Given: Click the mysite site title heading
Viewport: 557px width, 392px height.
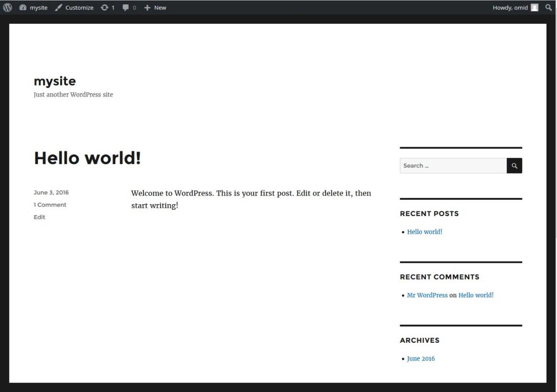Looking at the screenshot, I should point(55,81).
